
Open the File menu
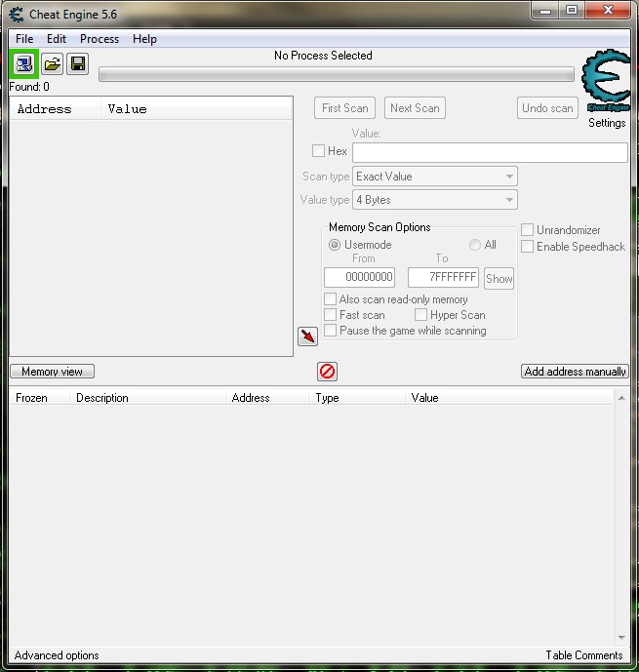pos(24,39)
